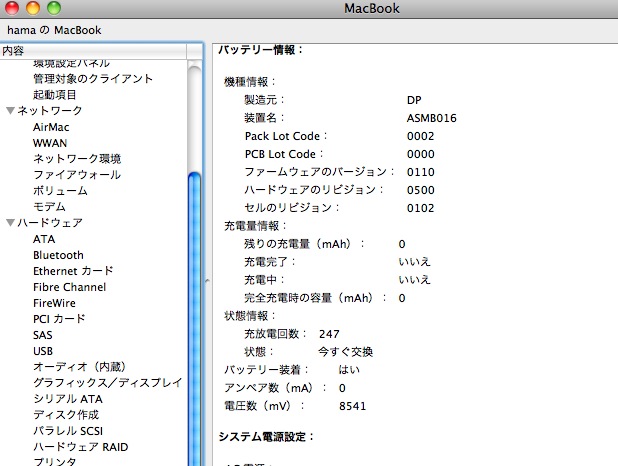Click the sidebar scrollbar track above thumb
The height and width of the screenshot is (466, 618).
click(x=194, y=118)
